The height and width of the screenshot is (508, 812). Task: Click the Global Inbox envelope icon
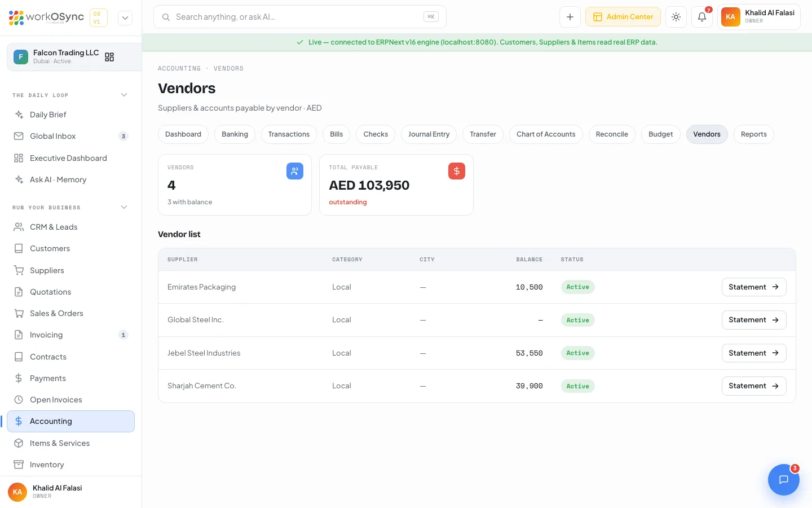(x=19, y=136)
